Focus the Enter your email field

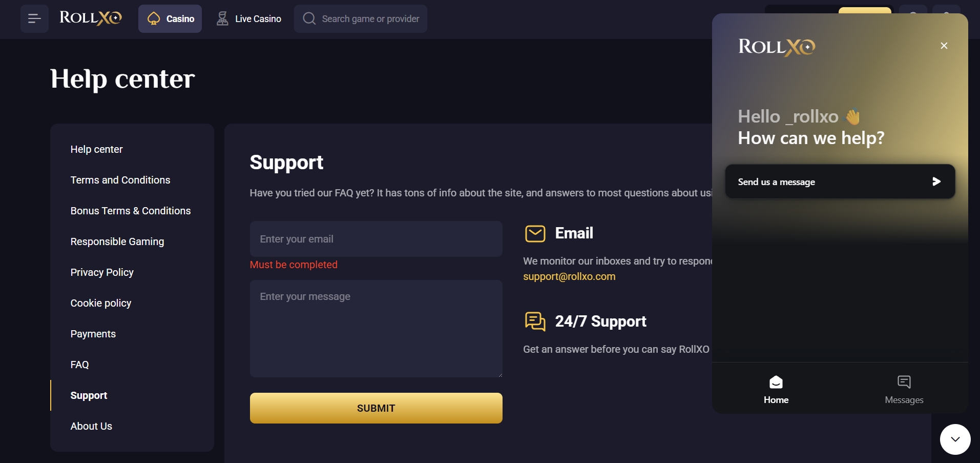pos(376,239)
